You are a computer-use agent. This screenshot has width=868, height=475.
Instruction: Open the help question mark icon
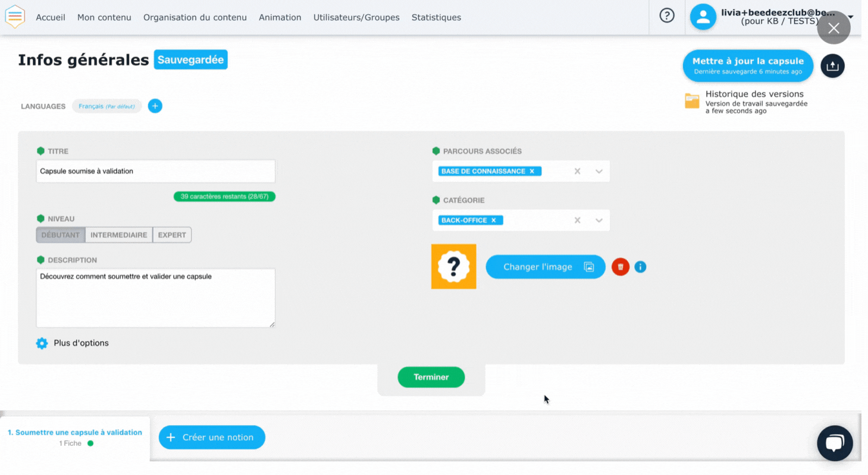tap(667, 17)
